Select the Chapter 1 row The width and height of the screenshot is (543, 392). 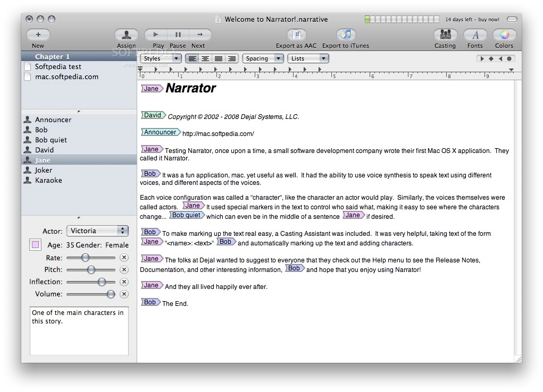pos(79,56)
